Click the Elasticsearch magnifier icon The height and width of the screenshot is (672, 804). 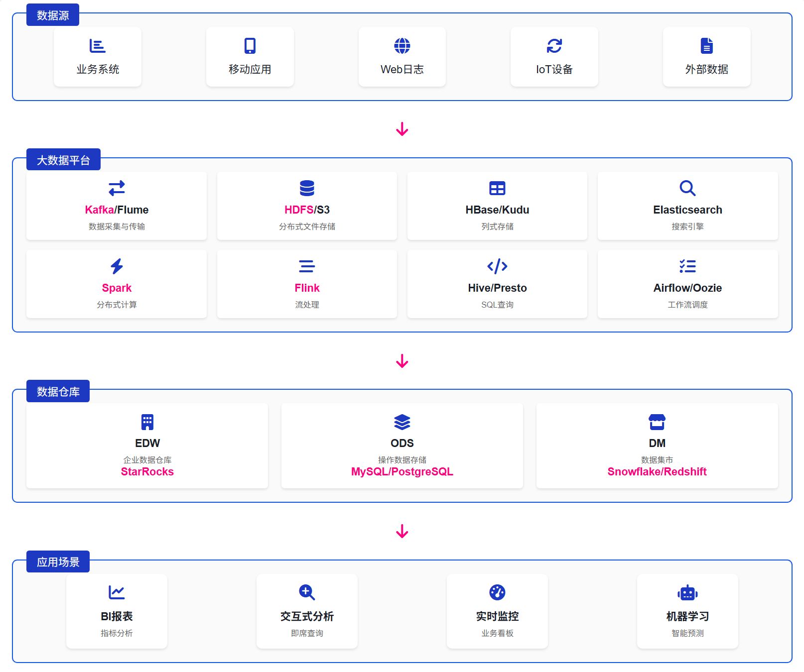pyautogui.click(x=687, y=188)
